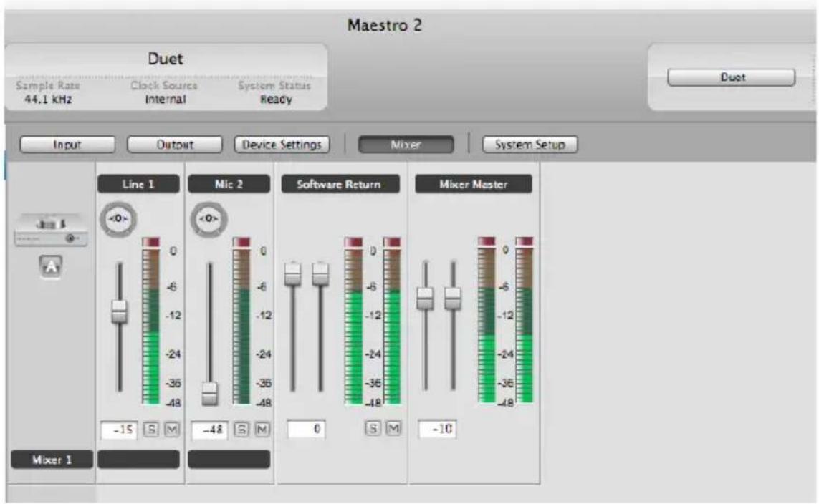Mute the Software Return channel
819x504 pixels.
point(393,428)
